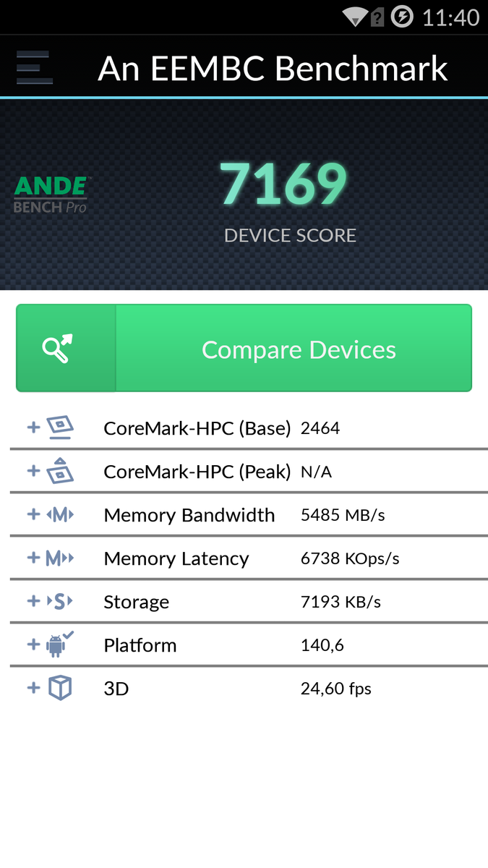The image size is (488, 868).
Task: Open the hamburger navigation menu
Action: [x=33, y=69]
